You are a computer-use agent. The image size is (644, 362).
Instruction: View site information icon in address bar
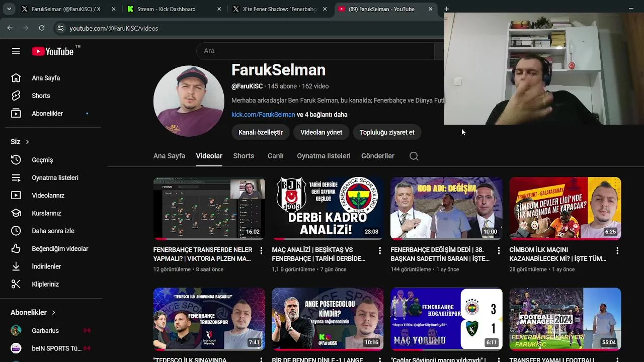point(60,28)
